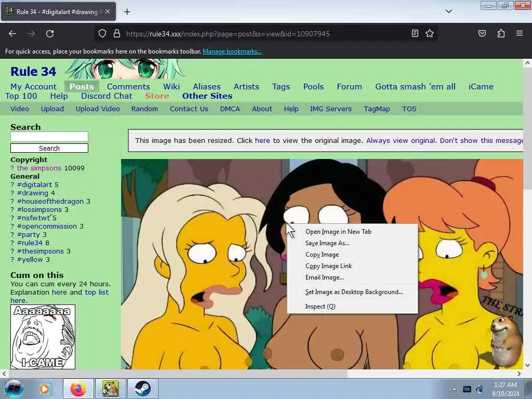Open the Discord Chat link
532x399 pixels.
(x=107, y=96)
